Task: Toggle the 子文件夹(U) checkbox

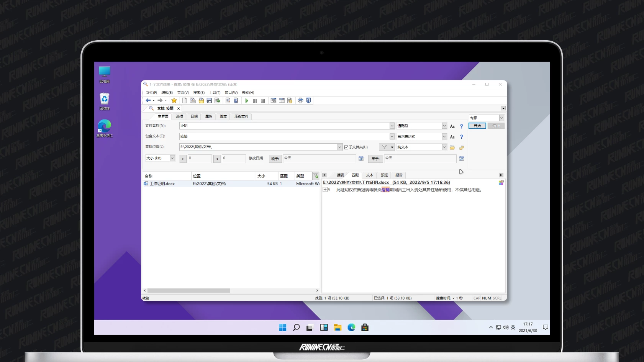Action: click(x=346, y=147)
